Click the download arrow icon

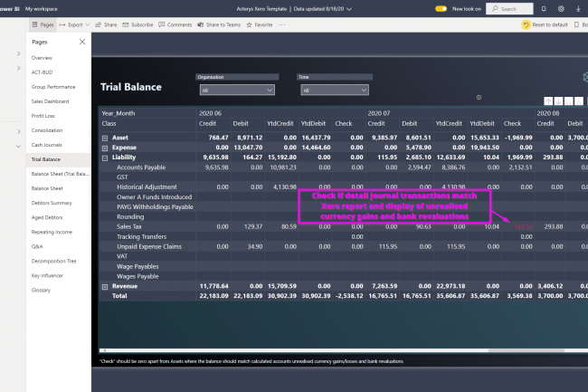coord(578,9)
